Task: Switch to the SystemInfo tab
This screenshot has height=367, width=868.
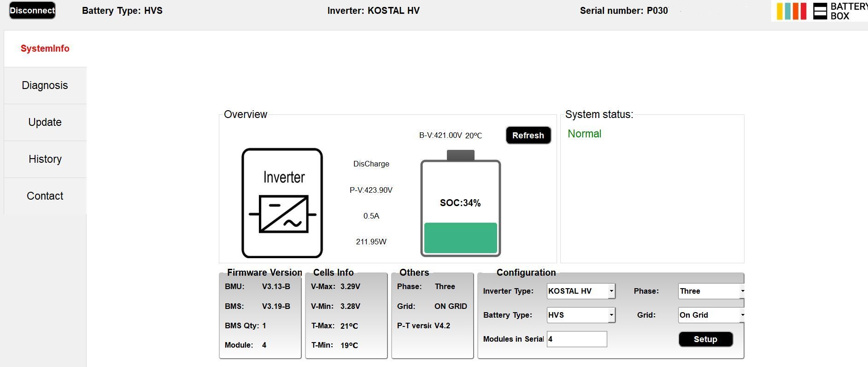Action: 45,48
